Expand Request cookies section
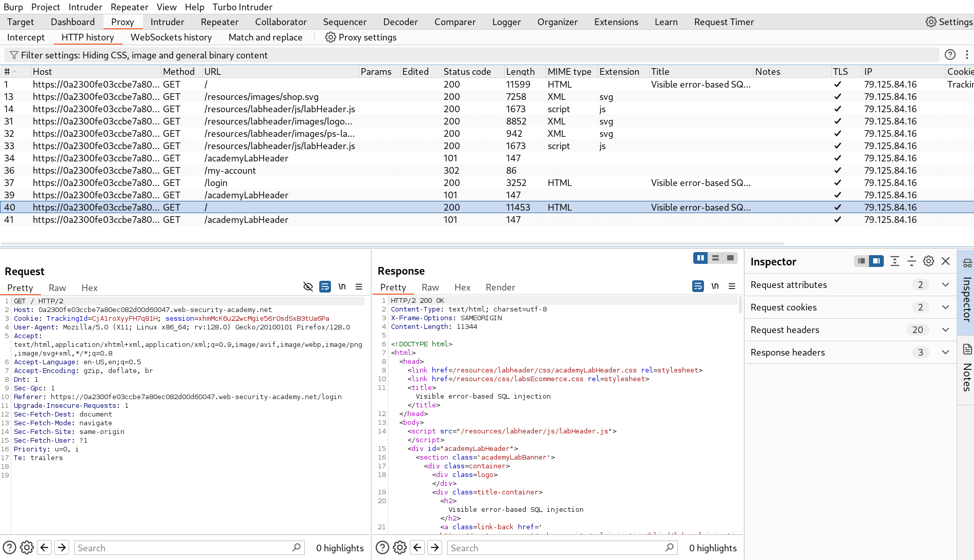The image size is (974, 560). coord(945,307)
